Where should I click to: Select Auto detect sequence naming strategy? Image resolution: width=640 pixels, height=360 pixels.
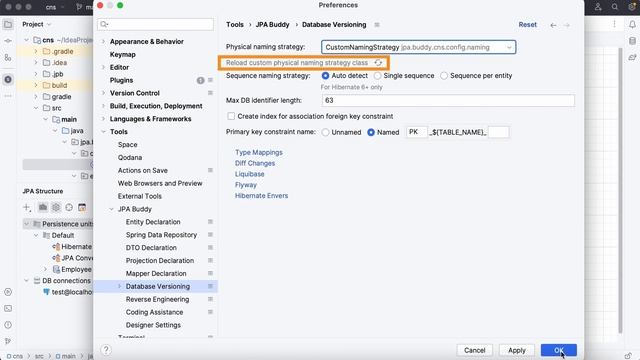[325, 76]
